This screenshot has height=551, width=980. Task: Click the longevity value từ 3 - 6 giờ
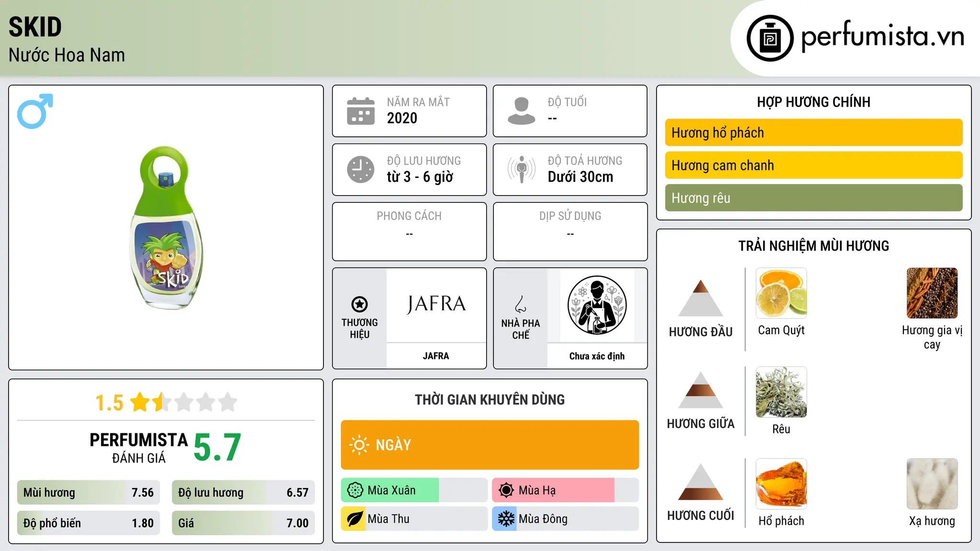pyautogui.click(x=420, y=177)
